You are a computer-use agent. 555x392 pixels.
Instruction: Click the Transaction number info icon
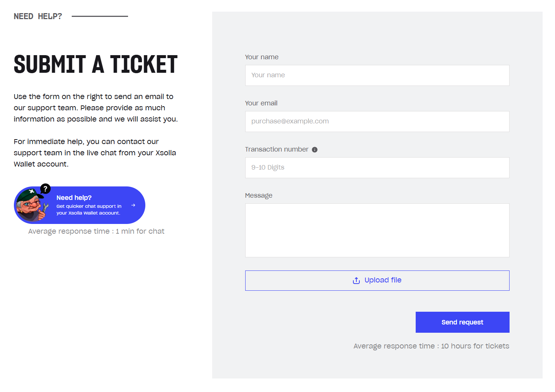(315, 150)
